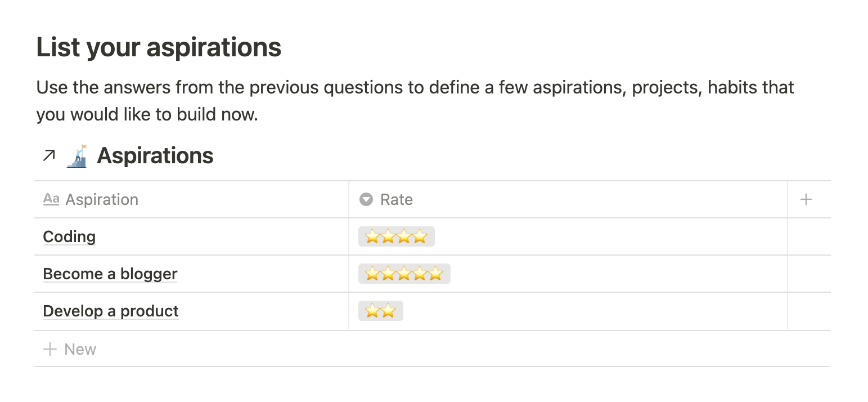Click empty Rate cell area for Develop a product

pyautogui.click(x=595, y=311)
